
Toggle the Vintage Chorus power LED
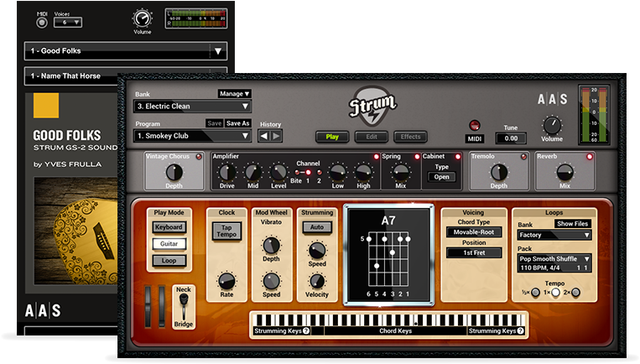click(199, 157)
